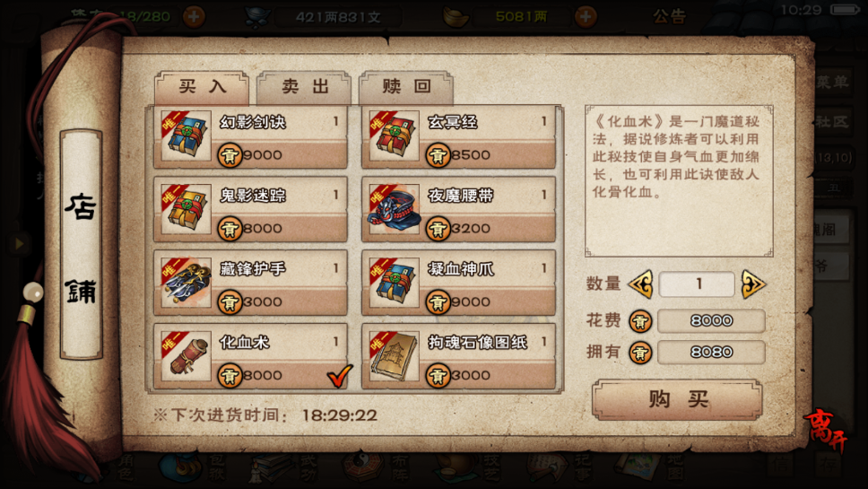Pick the 藏锋护手 gauntlet icon
The height and width of the screenshot is (489, 868).
pos(187,283)
